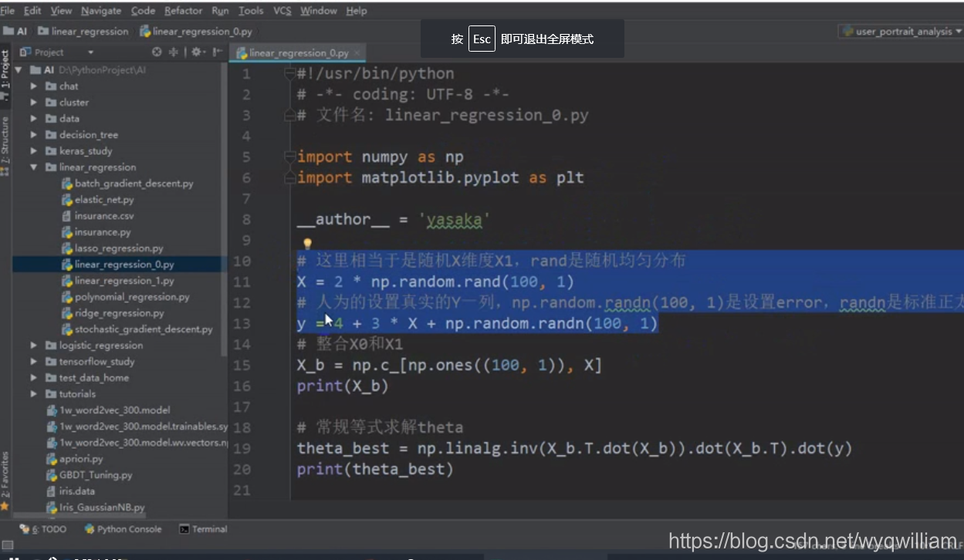Open the Terminal tool window
This screenshot has width=964, height=560.
[204, 529]
